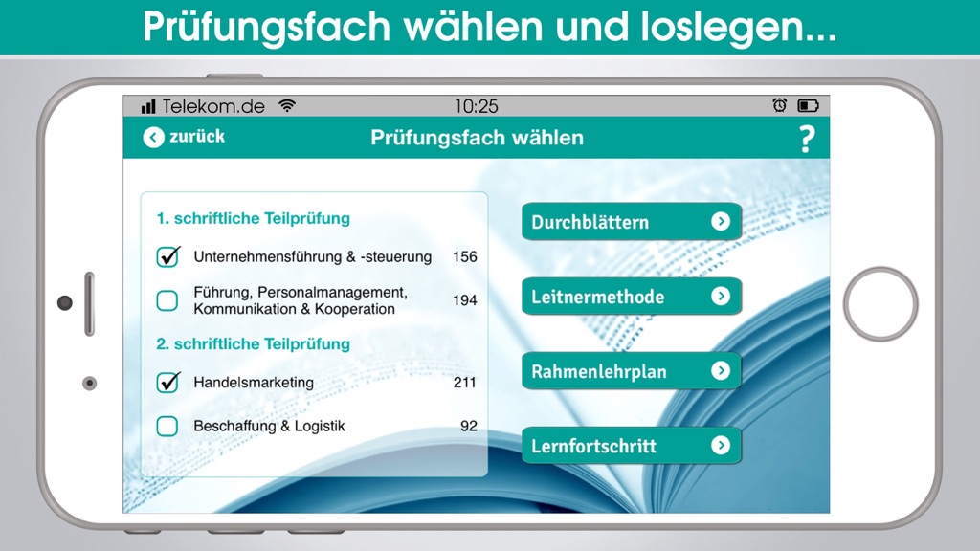Tap the question count 156
Image resolution: width=980 pixels, height=551 pixels.
point(465,256)
